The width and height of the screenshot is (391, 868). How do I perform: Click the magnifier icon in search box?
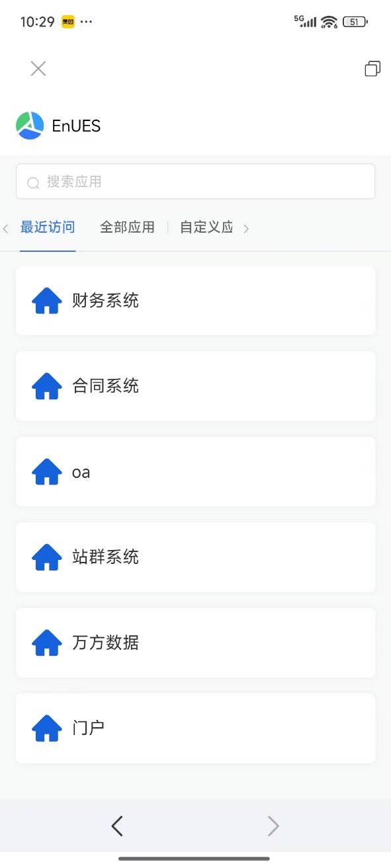(33, 182)
